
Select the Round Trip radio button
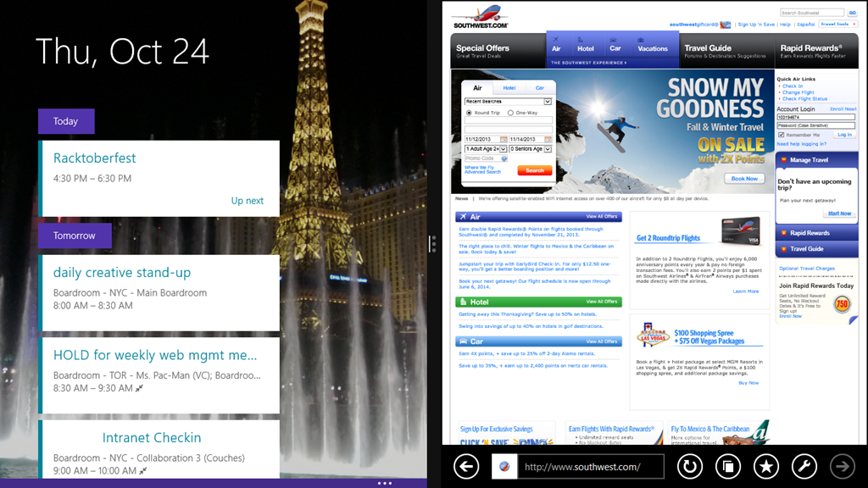[469, 113]
